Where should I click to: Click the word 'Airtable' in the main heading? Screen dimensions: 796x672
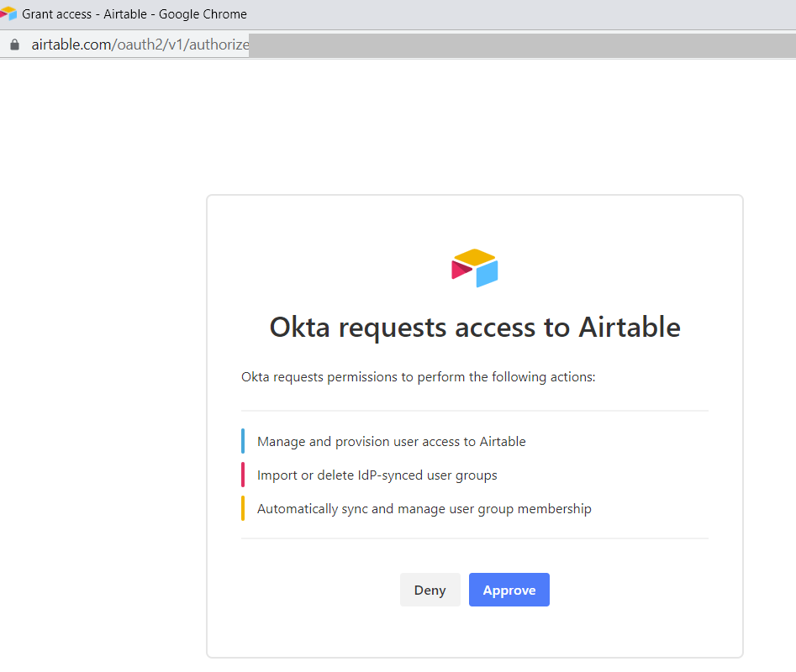coord(630,327)
